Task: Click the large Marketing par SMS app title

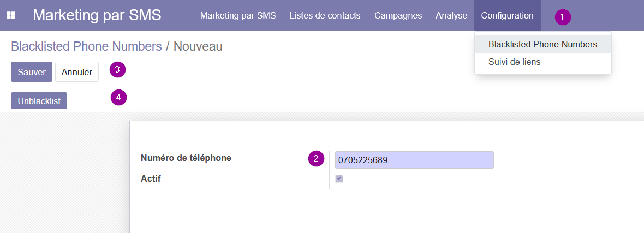Action: click(x=97, y=16)
